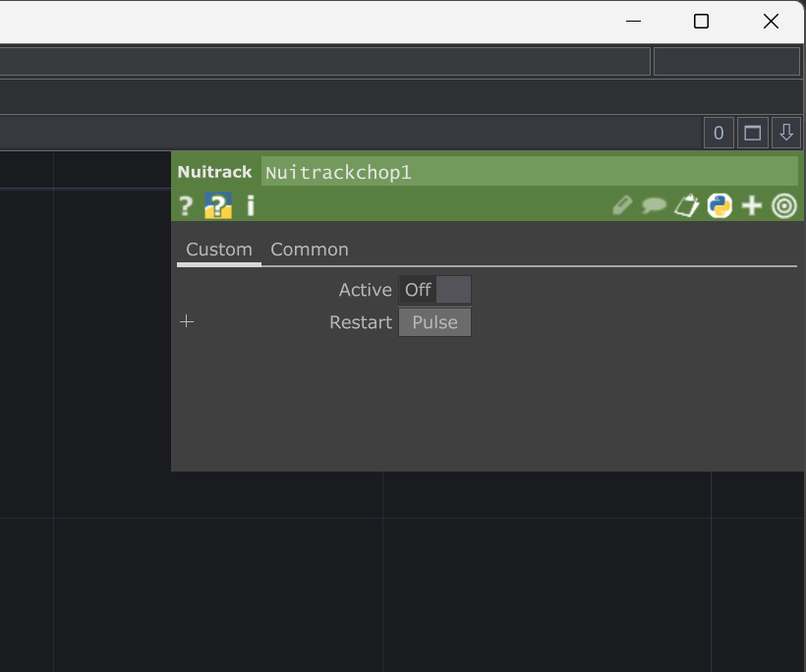The image size is (806, 672).
Task: Click the tag icon in parameter header
Action: tap(686, 205)
